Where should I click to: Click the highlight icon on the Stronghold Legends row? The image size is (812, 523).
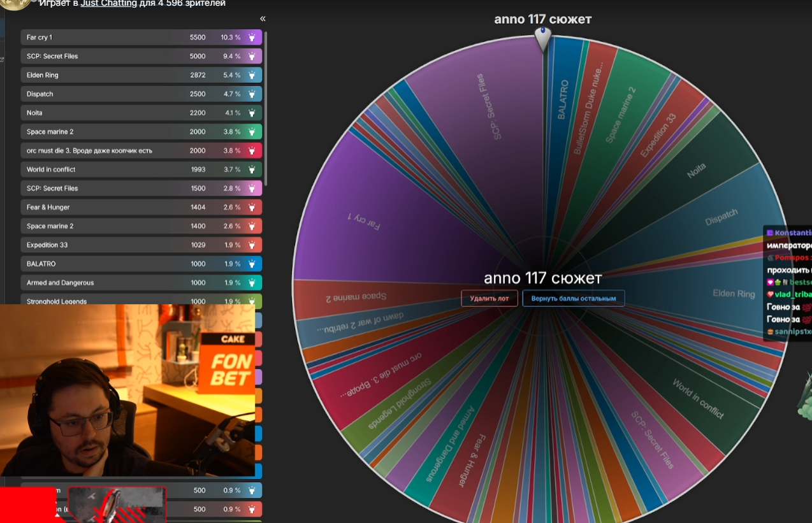[x=252, y=300]
